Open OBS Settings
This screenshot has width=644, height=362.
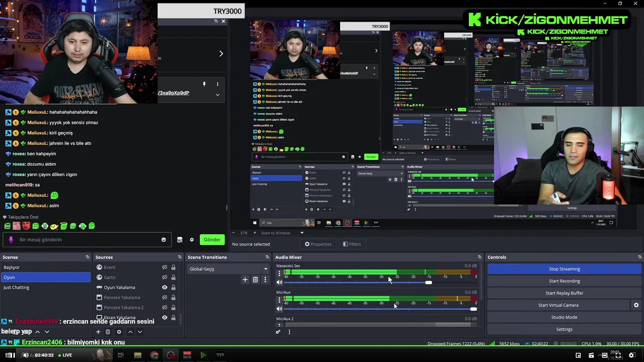point(564,329)
